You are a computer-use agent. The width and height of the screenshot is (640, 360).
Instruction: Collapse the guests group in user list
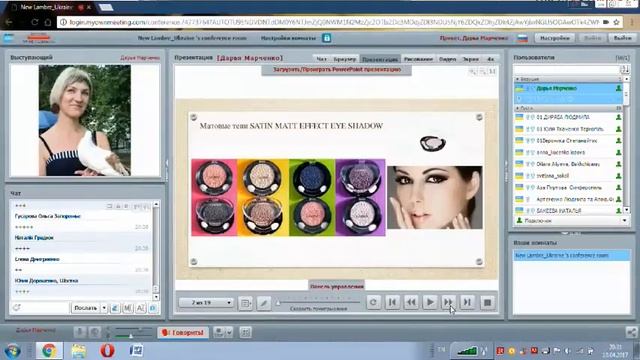[518, 108]
